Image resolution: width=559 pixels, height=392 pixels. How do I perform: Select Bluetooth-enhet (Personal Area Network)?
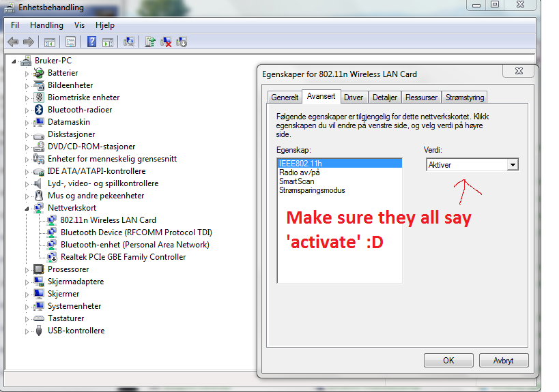coord(134,245)
